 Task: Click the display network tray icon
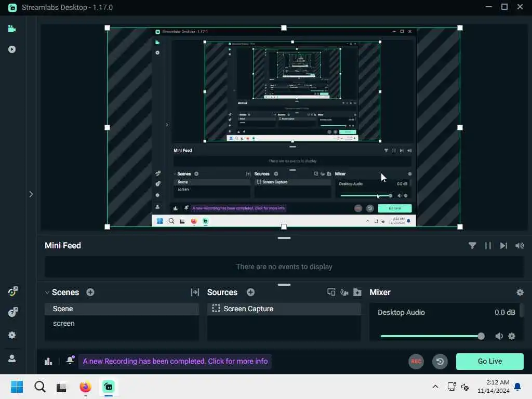click(451, 387)
